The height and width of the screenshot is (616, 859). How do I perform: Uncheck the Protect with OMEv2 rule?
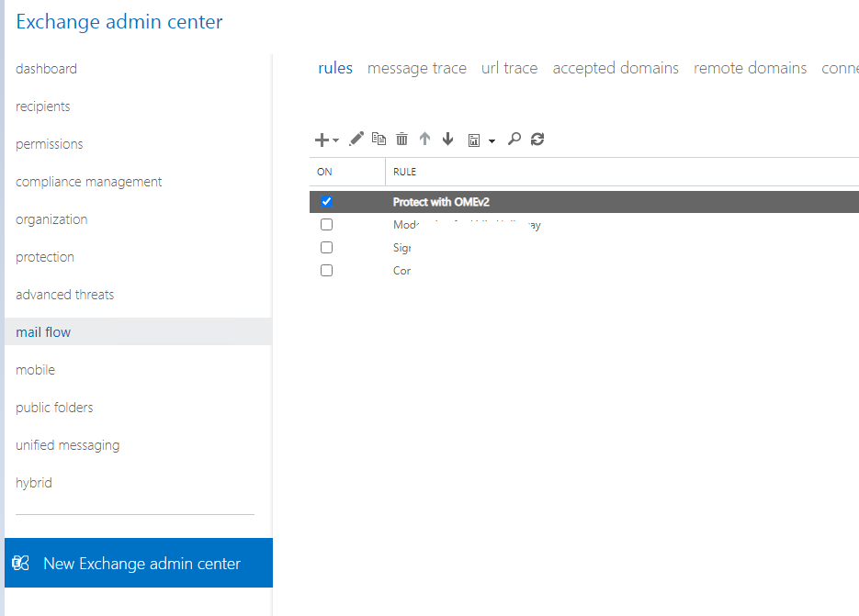tap(326, 201)
